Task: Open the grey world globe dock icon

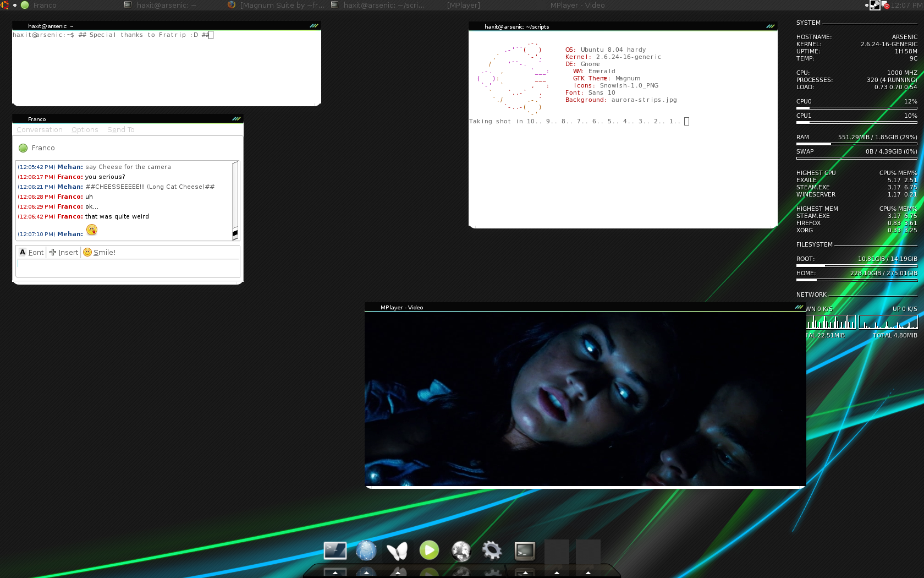Action: coord(461,550)
